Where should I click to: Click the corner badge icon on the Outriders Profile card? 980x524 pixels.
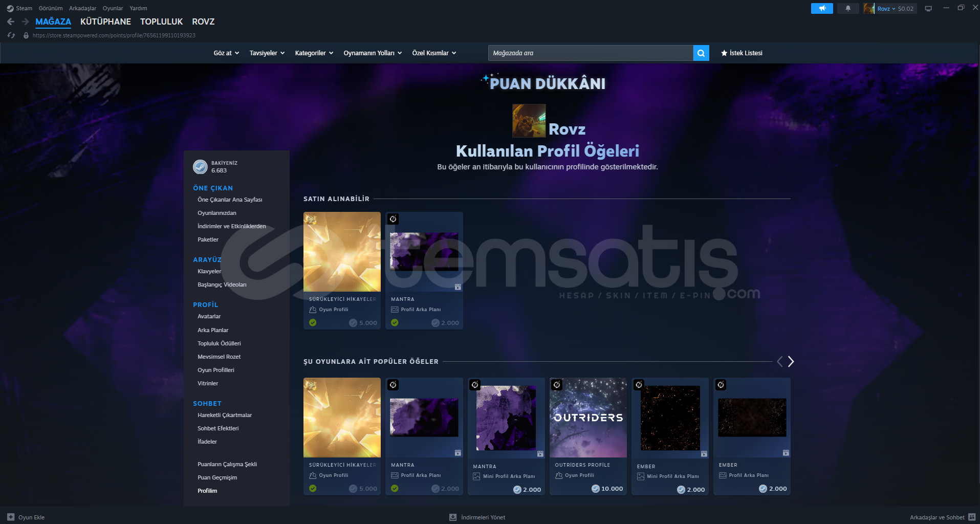tap(557, 384)
